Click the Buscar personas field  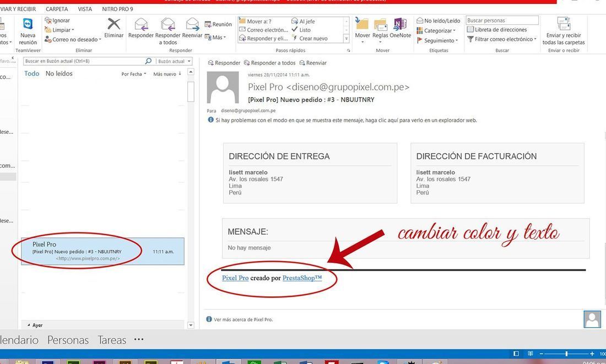[x=502, y=20]
